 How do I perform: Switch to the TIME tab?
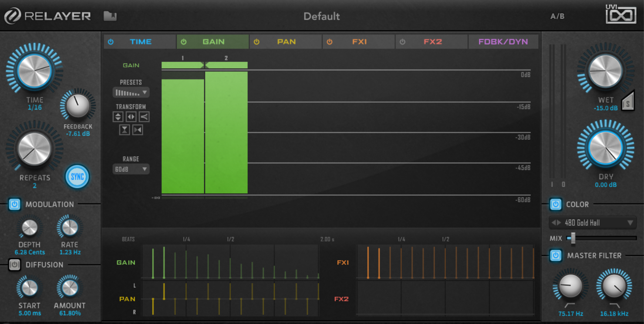coord(140,42)
